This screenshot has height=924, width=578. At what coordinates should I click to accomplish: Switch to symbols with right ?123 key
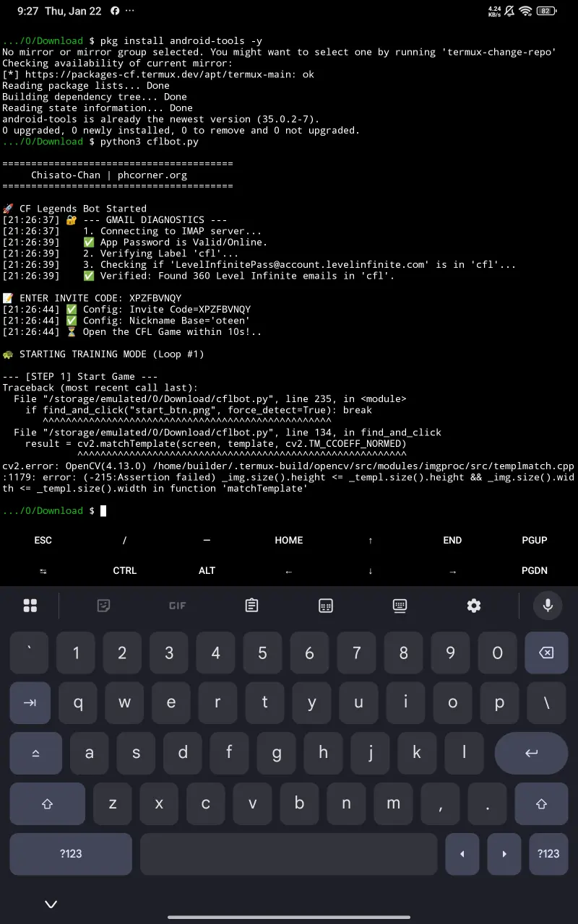point(548,853)
